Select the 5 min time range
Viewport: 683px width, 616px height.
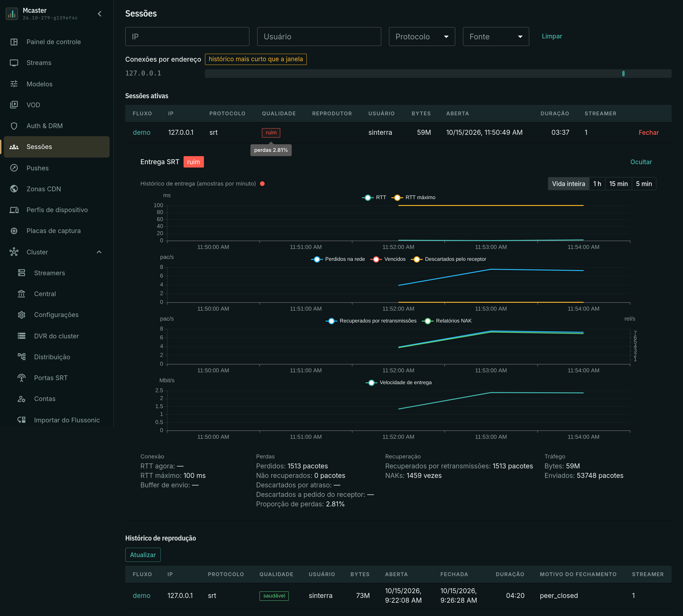point(644,184)
